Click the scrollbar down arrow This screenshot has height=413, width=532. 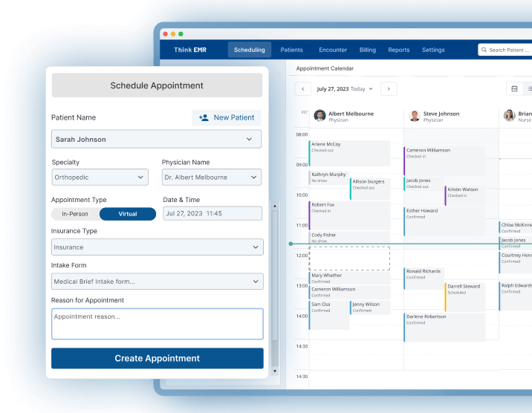[x=275, y=371]
